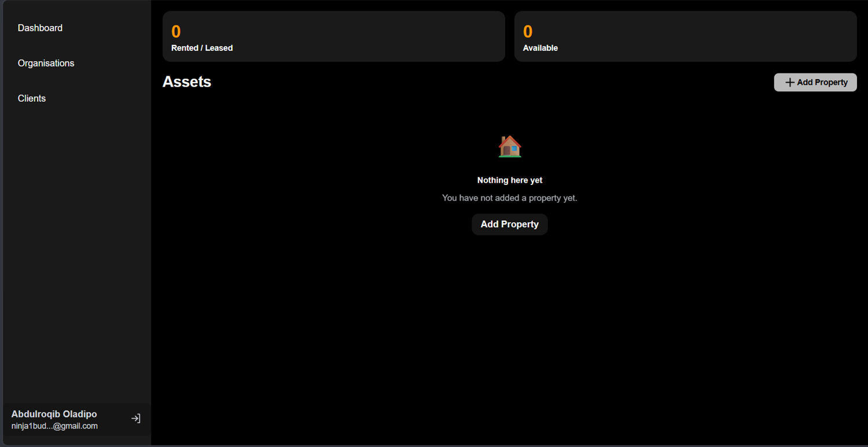Open the Dashboard sidebar item
Image resolution: width=868 pixels, height=447 pixels.
pyautogui.click(x=40, y=28)
